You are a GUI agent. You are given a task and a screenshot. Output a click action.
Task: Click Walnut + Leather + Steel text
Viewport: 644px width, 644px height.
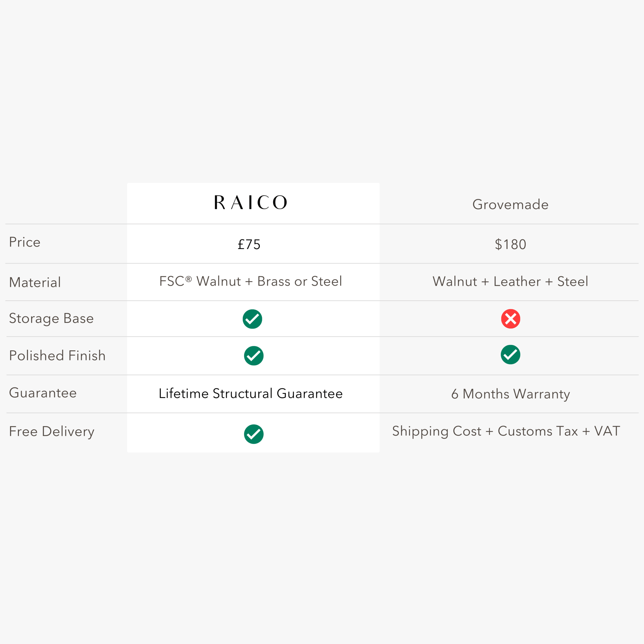[510, 281]
